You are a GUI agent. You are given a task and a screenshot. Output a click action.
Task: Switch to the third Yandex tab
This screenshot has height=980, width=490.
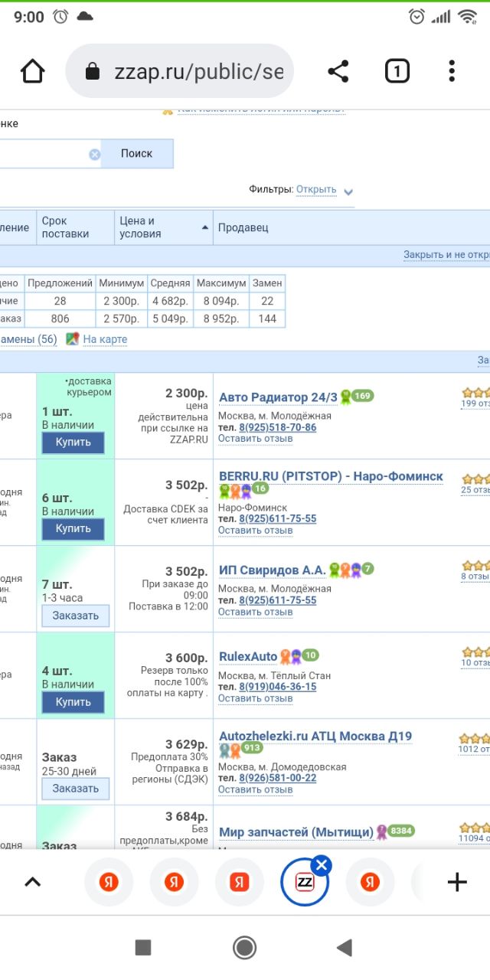click(x=240, y=882)
